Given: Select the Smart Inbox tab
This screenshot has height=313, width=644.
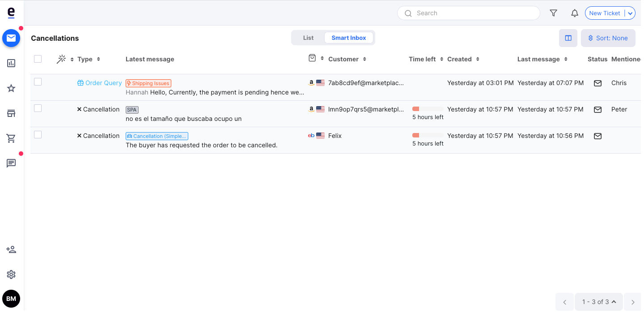Looking at the screenshot, I should [349, 38].
